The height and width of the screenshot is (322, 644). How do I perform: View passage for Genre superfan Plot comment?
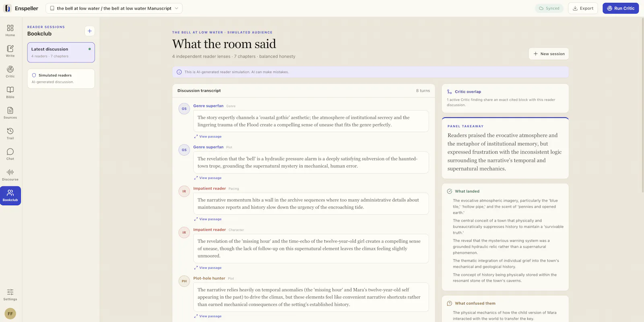coord(208,178)
